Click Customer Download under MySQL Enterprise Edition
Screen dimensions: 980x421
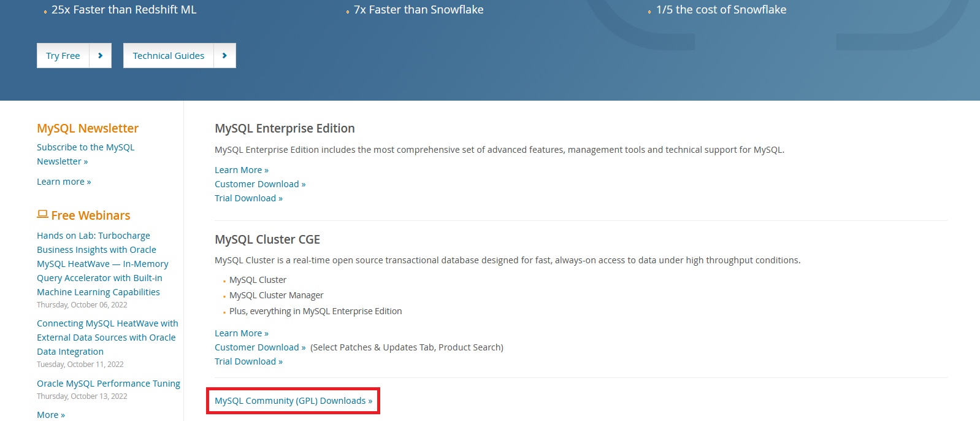click(x=260, y=184)
